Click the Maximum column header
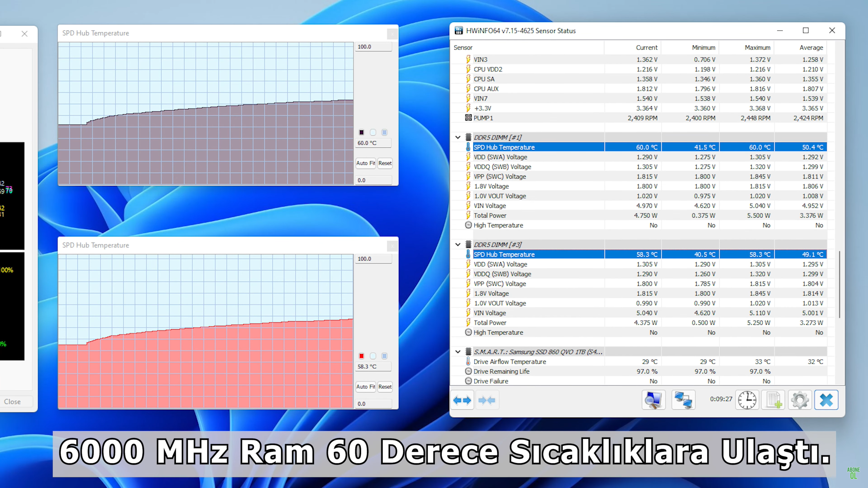Screen dimensions: 868x488 [x=747, y=47]
